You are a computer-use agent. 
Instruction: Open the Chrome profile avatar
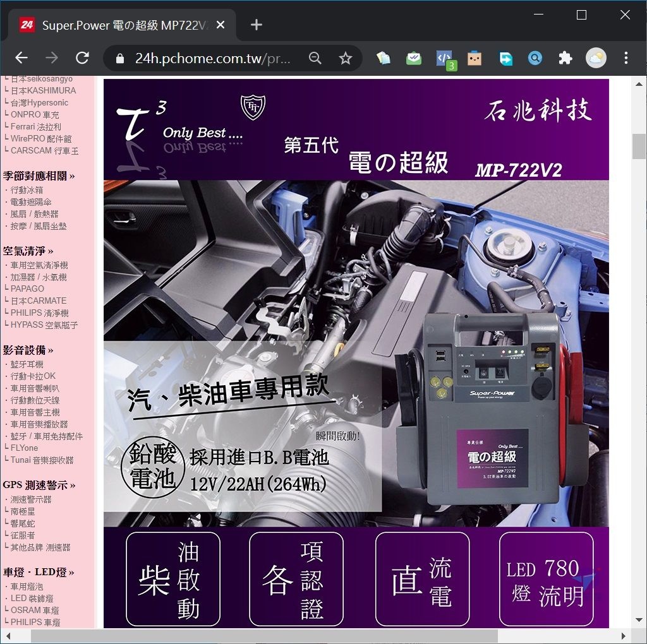coord(596,58)
